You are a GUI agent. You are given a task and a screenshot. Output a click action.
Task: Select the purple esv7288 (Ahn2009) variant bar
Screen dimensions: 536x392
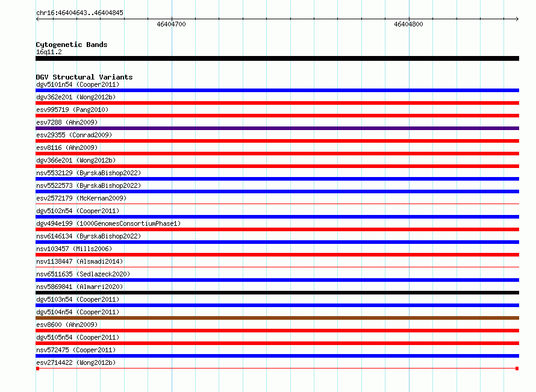(277, 128)
